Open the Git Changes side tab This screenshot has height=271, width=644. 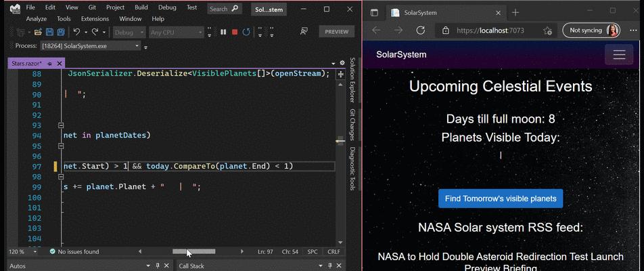352,125
